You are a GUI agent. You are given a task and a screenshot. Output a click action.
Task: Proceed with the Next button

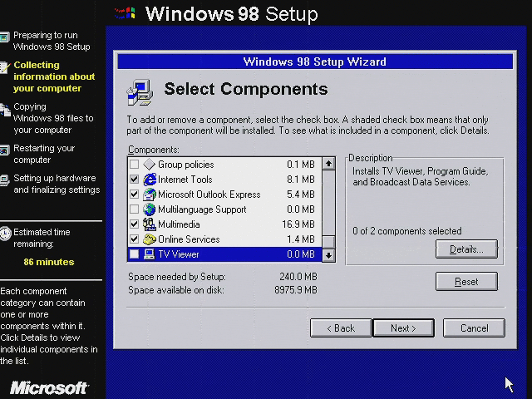[403, 328]
